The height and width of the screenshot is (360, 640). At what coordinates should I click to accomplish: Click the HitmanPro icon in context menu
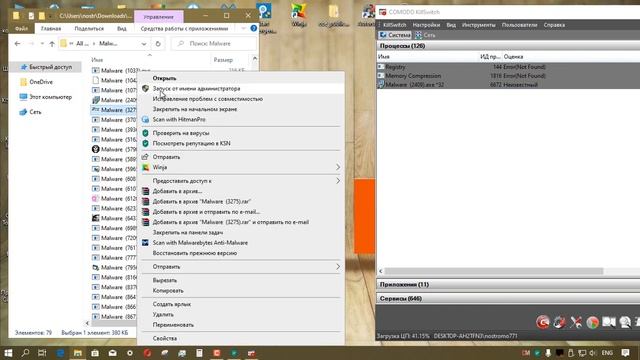pyautogui.click(x=145, y=119)
